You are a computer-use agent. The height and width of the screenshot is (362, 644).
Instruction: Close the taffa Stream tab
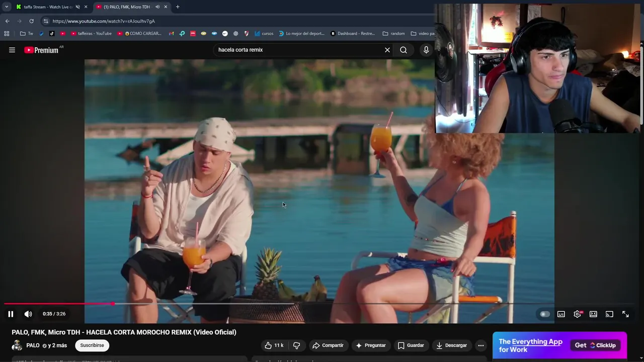[x=86, y=7]
